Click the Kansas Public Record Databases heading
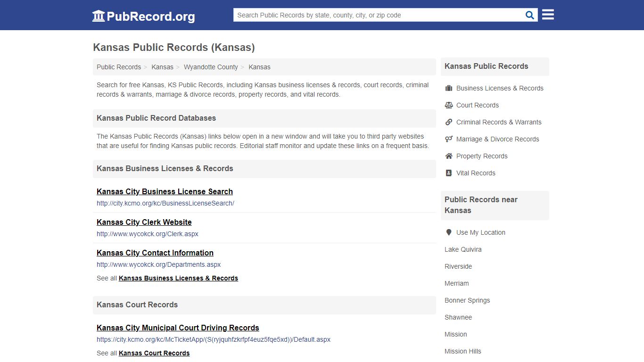Viewport: 644px width, 362px height. 156,118
